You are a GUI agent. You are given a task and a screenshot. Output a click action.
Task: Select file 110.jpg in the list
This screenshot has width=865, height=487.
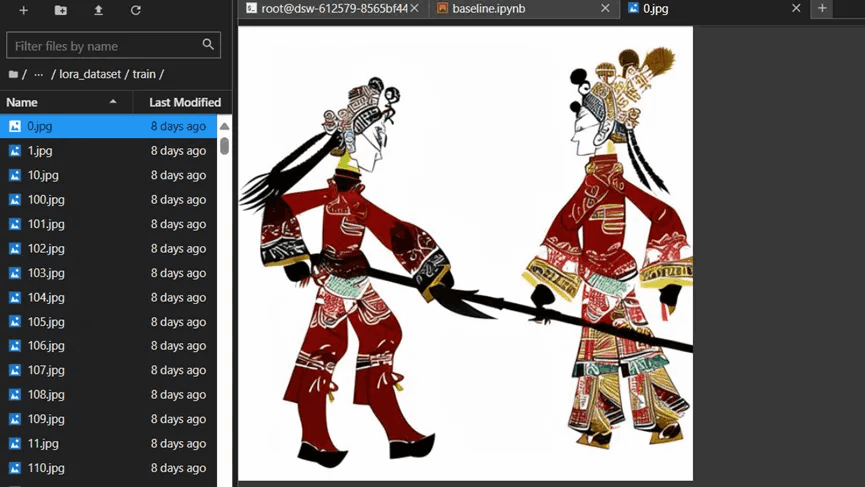point(108,468)
